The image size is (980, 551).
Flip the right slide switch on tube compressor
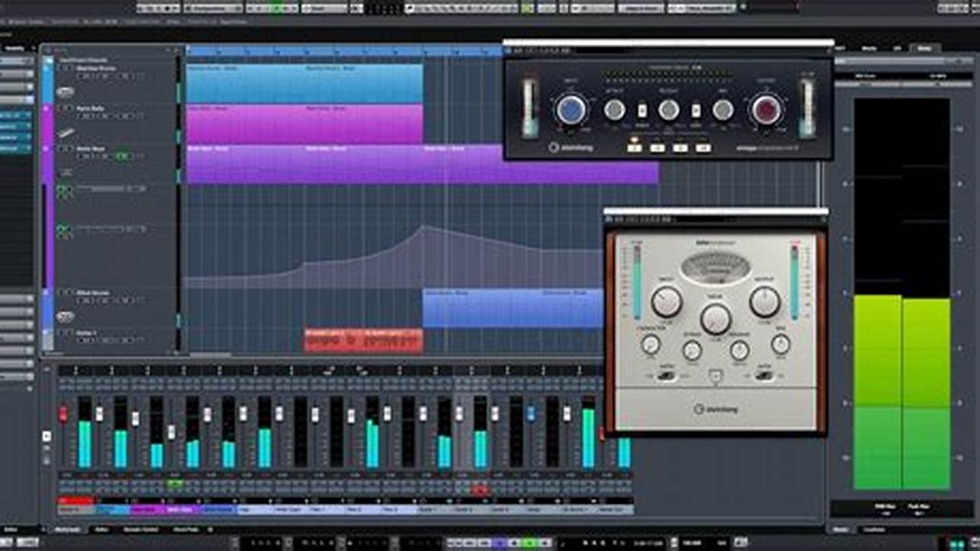(764, 376)
